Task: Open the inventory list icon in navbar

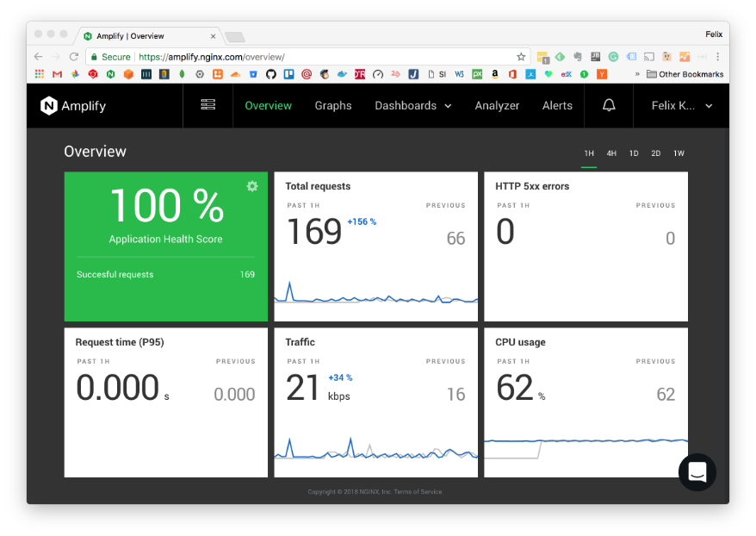Action: pos(208,105)
